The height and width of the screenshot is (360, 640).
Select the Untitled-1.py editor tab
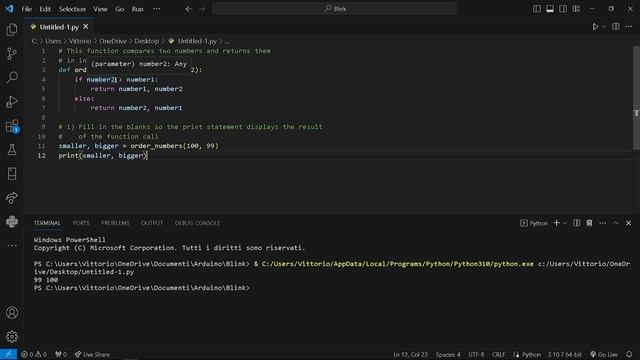click(60, 27)
